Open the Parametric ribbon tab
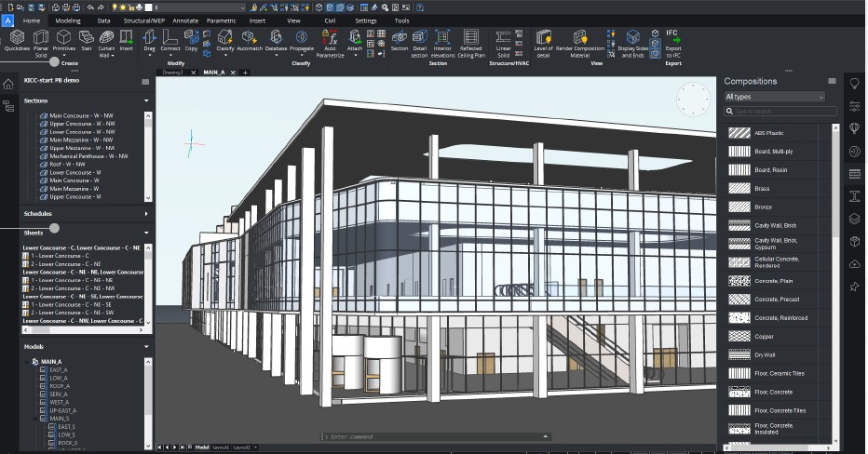 click(x=221, y=20)
